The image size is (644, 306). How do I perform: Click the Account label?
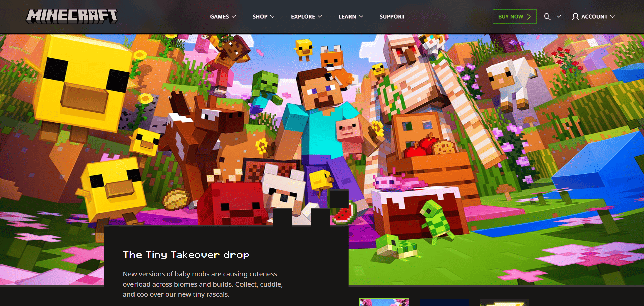click(x=594, y=17)
